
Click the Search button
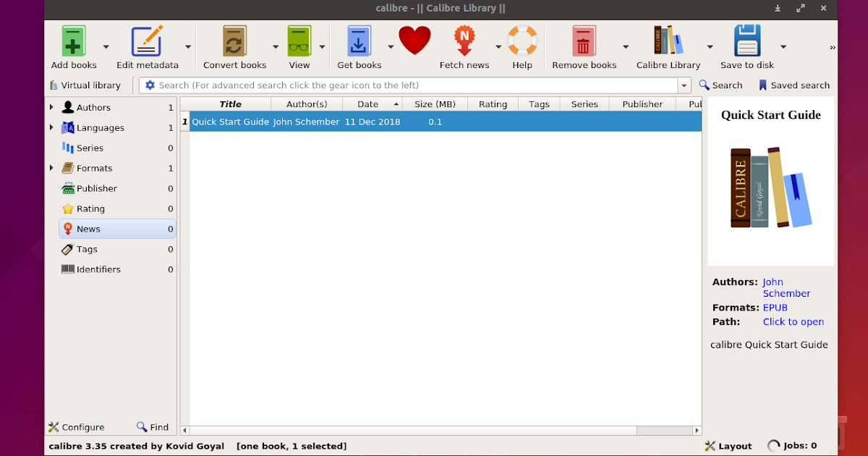(x=720, y=85)
